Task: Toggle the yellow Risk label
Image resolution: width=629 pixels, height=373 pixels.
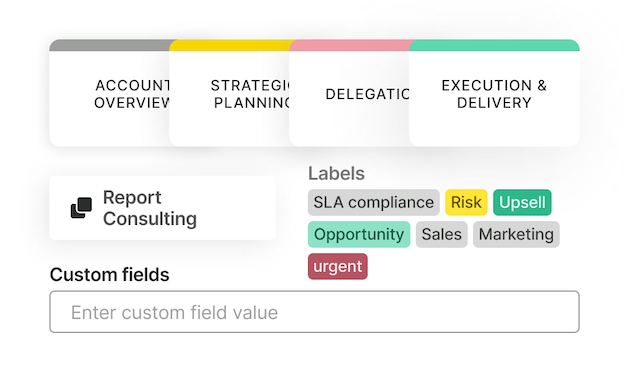Action: [466, 203]
